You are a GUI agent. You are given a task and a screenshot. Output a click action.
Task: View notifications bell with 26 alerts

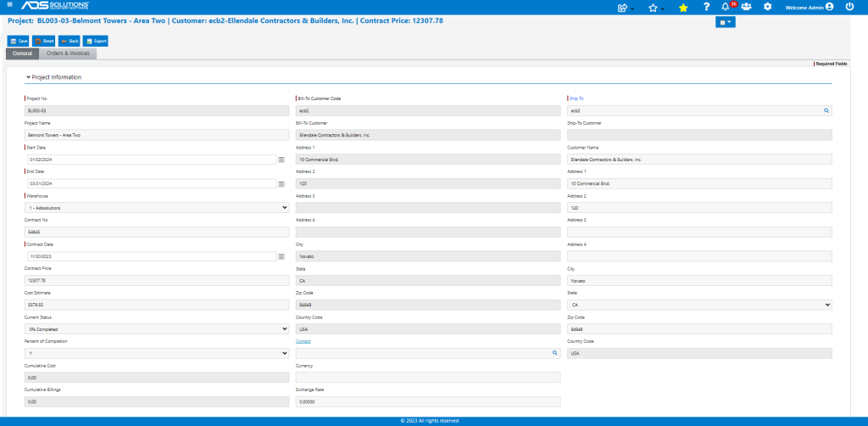727,6
